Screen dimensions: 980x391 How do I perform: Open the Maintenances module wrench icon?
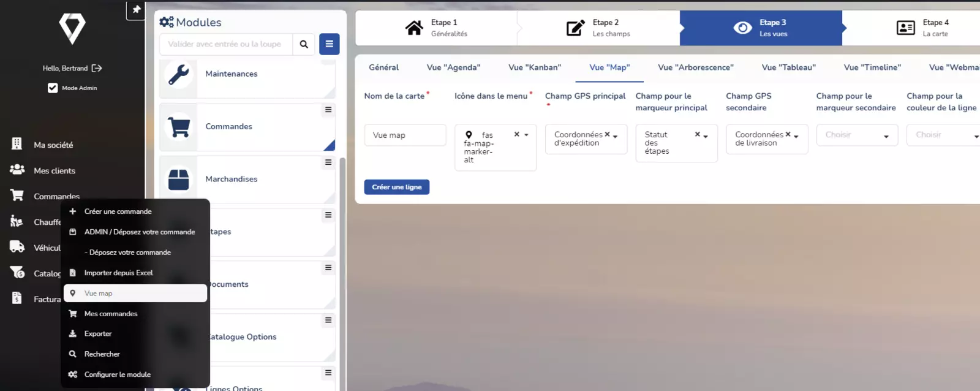tap(179, 75)
